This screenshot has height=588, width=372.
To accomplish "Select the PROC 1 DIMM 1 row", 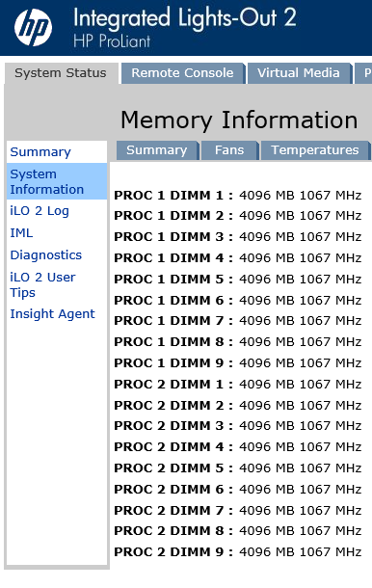I will pos(238,196).
